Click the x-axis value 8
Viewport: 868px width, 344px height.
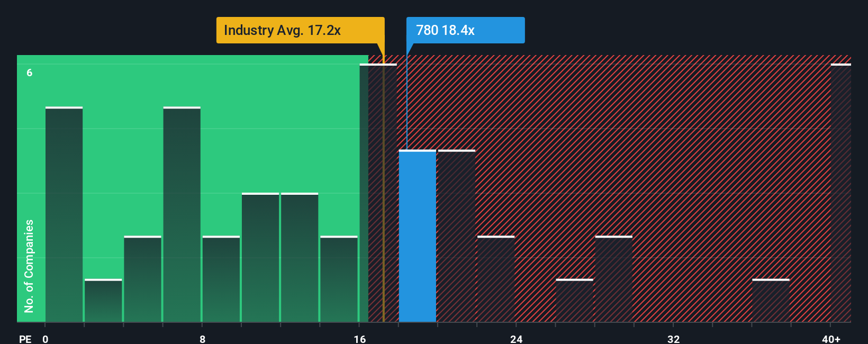click(203, 339)
